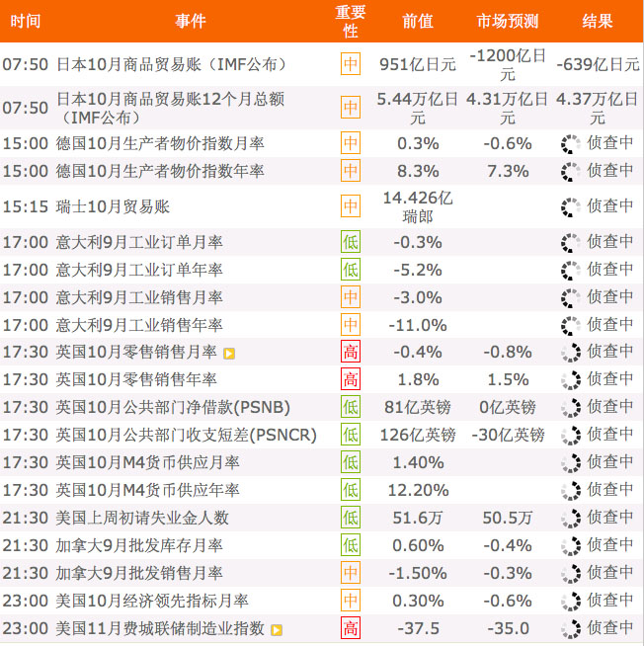Click the forecast value -1200亿日元

coord(508,64)
